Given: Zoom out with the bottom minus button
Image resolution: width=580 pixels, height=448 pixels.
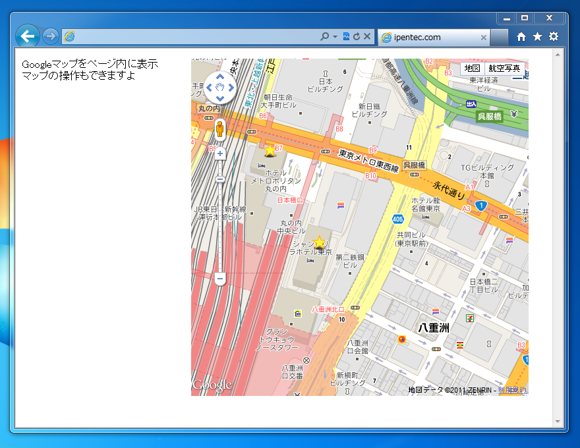Looking at the screenshot, I should (220, 278).
